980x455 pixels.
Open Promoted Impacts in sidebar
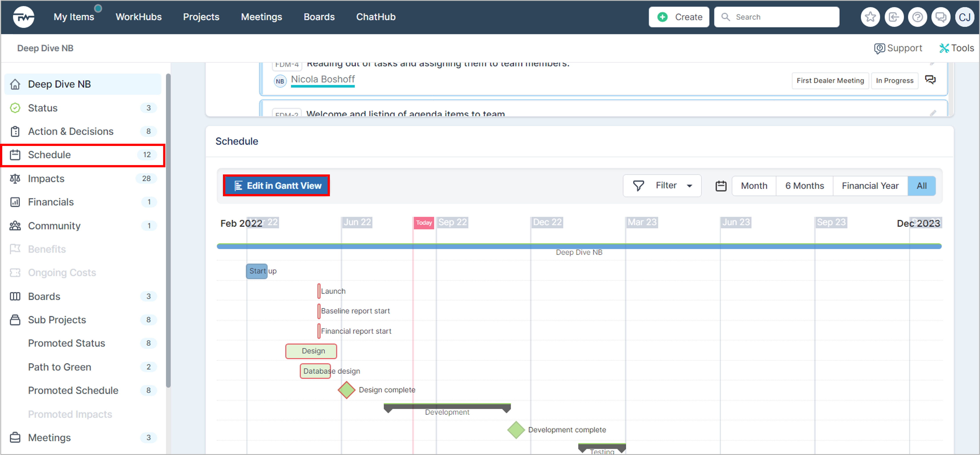click(70, 414)
